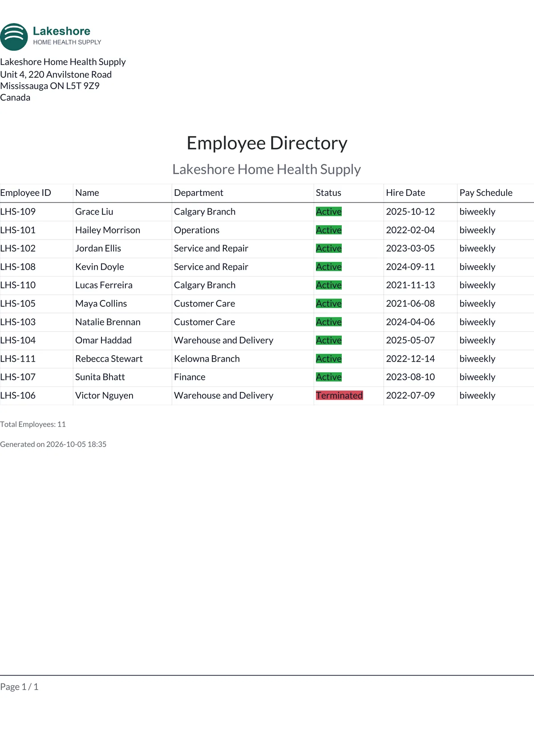Click biweekly in Victor Nguyen's row

coord(477,395)
